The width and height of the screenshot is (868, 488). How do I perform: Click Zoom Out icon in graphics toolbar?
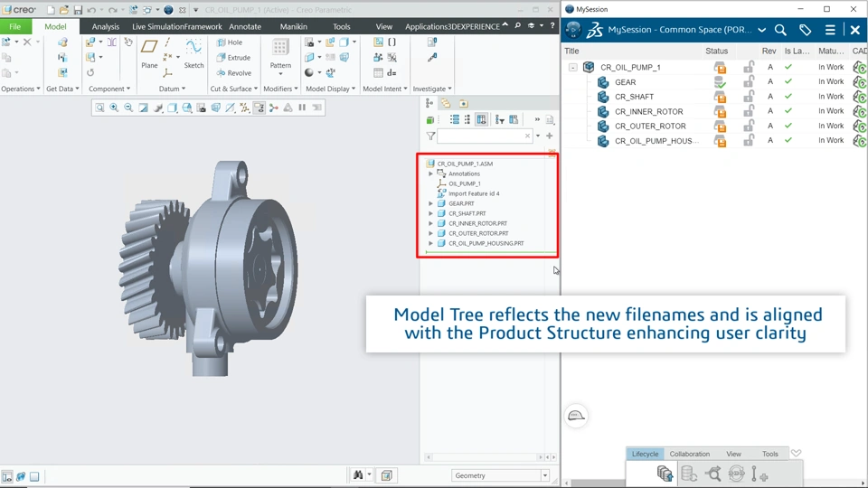tap(128, 108)
